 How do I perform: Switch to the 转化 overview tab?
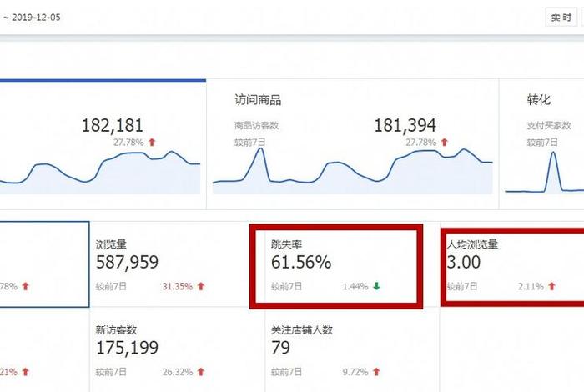pos(538,100)
